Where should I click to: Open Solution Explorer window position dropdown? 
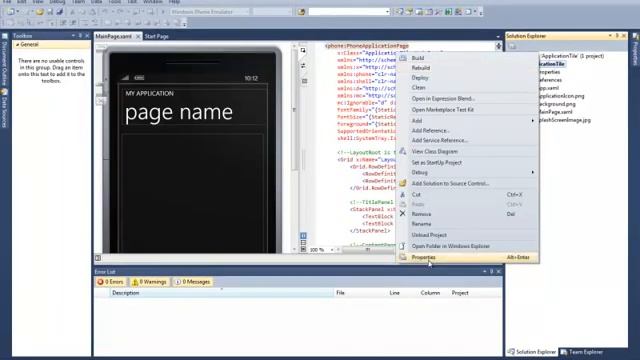610,36
